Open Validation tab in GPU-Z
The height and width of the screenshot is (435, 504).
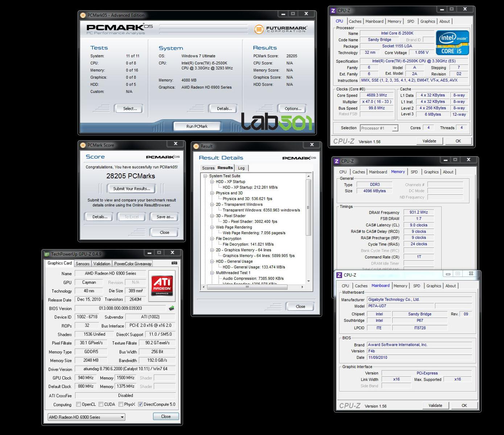click(x=102, y=264)
